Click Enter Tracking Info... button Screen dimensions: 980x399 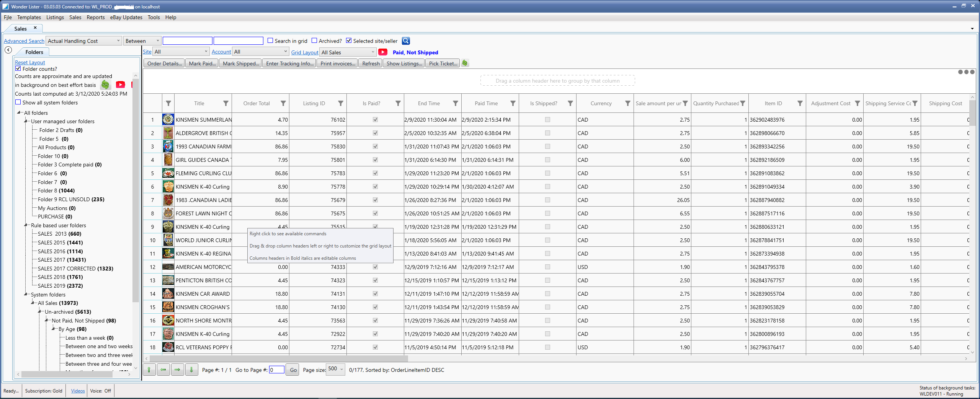[289, 64]
